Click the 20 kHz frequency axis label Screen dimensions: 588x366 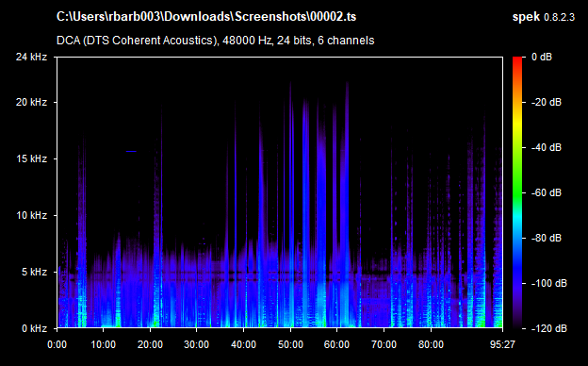click(x=31, y=102)
